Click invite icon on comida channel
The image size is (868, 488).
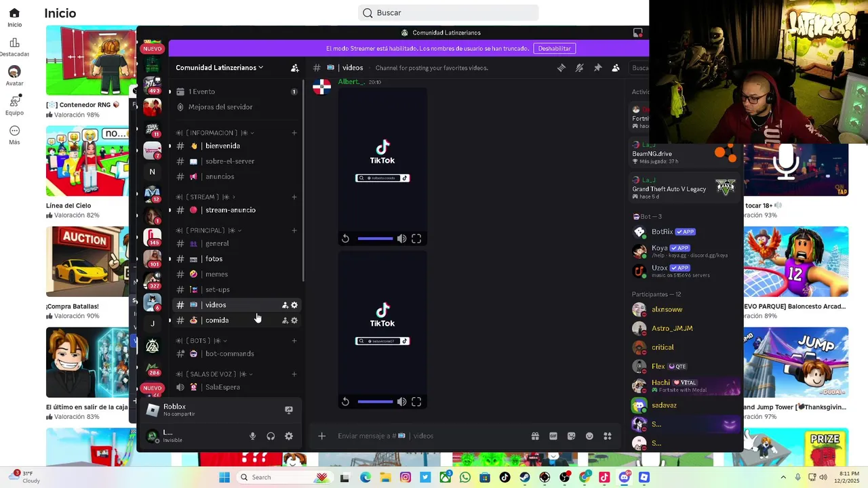[285, 320]
